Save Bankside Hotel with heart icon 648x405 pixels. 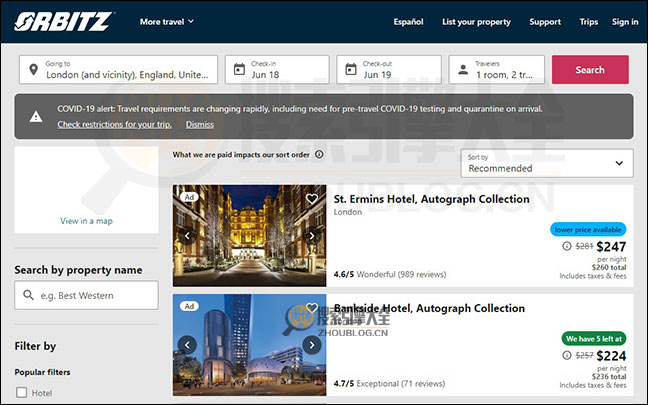pyautogui.click(x=312, y=308)
